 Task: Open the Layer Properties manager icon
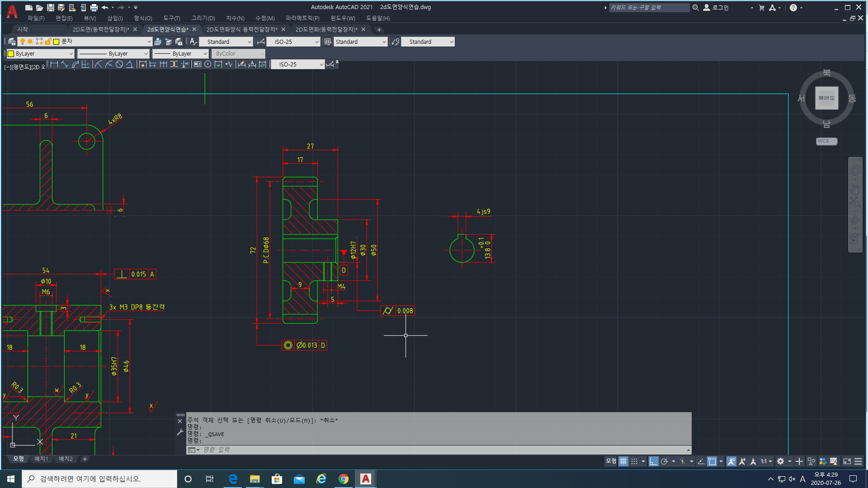[x=12, y=42]
